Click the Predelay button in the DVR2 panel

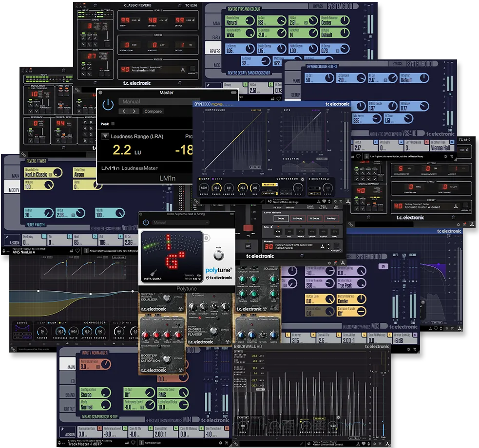[331, 218]
